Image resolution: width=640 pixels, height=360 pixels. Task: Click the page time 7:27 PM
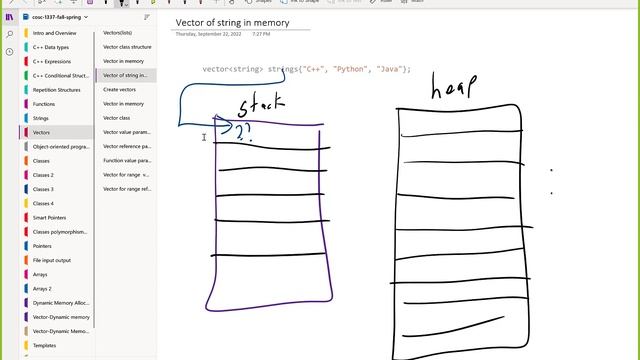click(x=261, y=34)
